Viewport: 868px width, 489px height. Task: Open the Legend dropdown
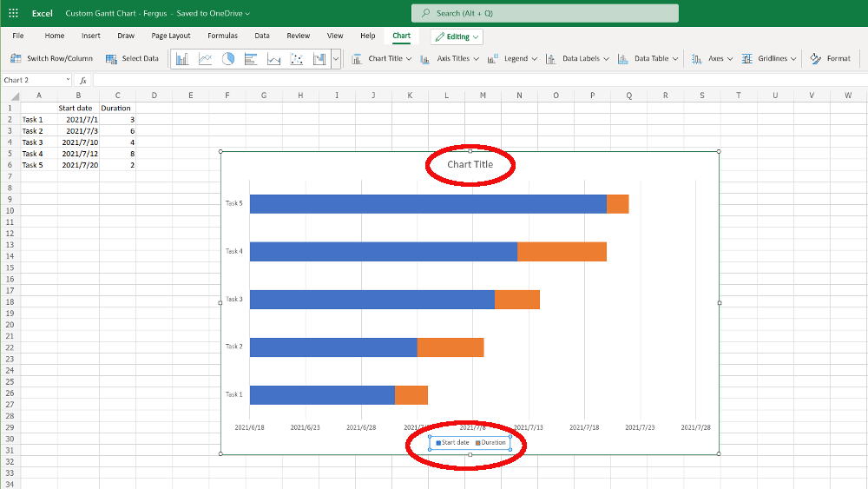tap(513, 58)
